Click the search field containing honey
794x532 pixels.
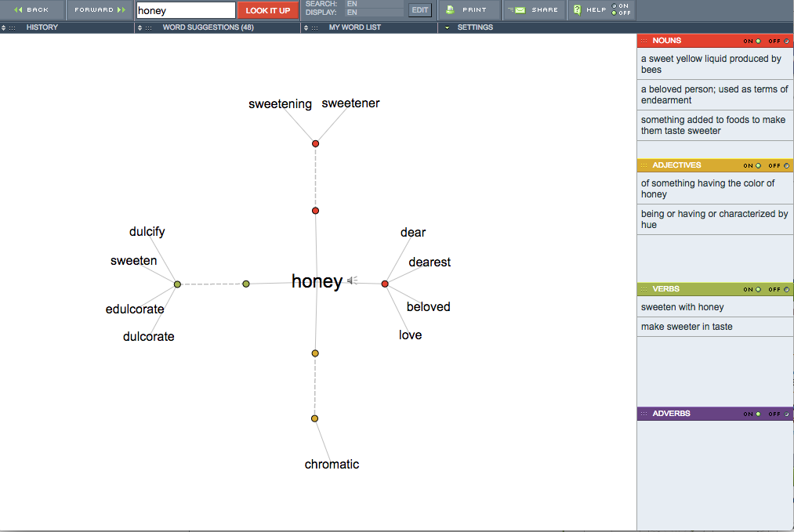186,10
